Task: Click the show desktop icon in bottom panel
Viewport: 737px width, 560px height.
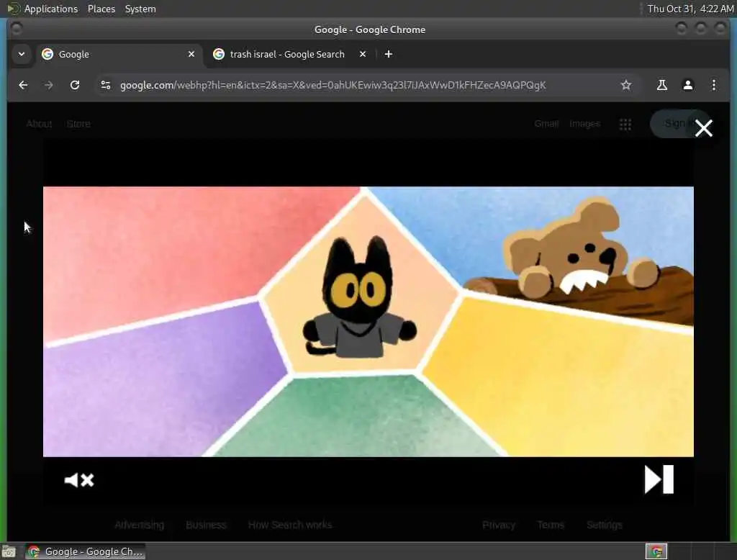Action: 9,551
